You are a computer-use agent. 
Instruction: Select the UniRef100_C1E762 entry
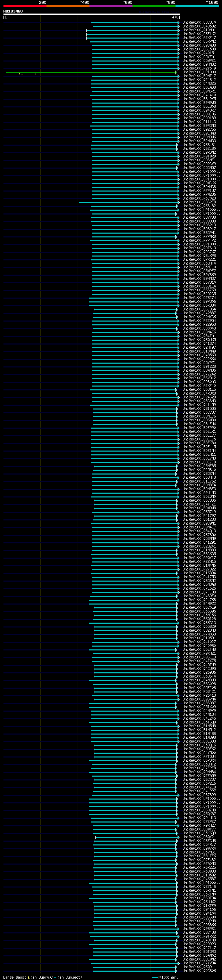pyautogui.click(x=199, y=481)
